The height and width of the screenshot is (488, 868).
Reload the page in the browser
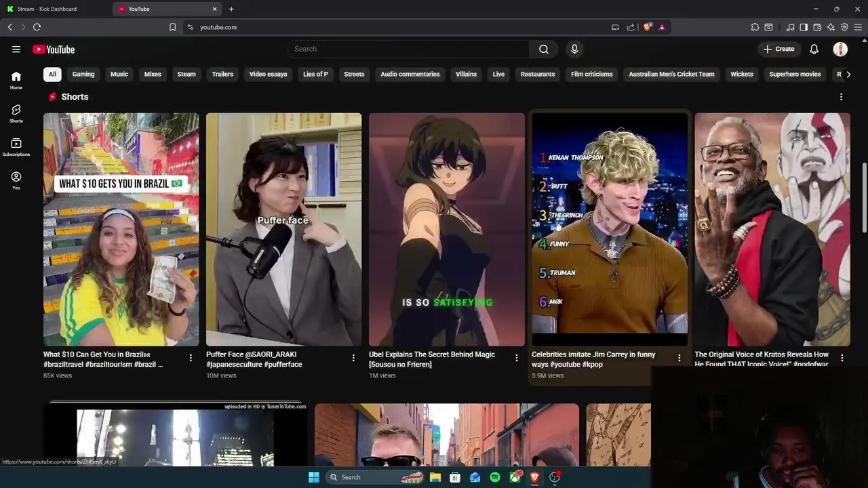37,27
